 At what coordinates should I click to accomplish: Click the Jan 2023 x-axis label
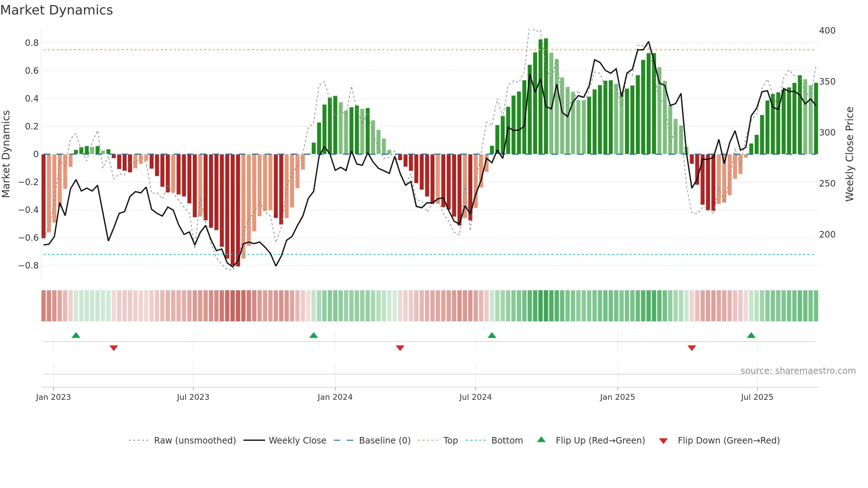54,397
